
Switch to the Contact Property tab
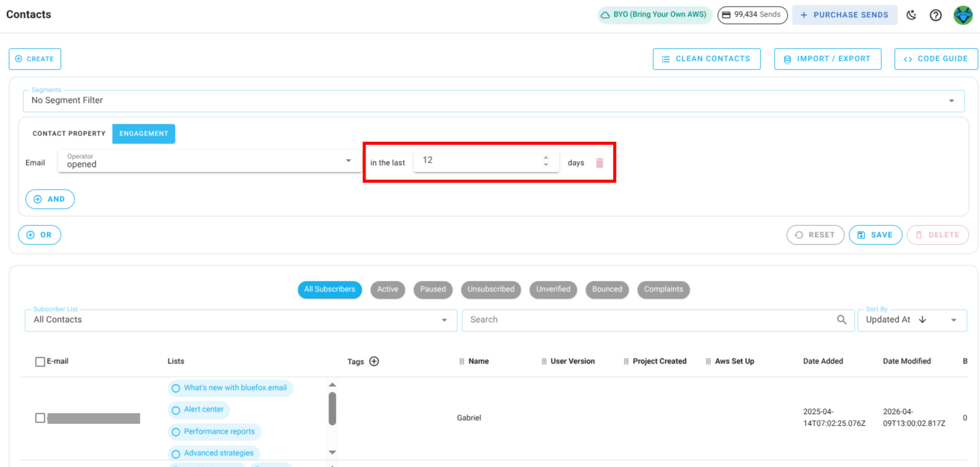point(69,134)
